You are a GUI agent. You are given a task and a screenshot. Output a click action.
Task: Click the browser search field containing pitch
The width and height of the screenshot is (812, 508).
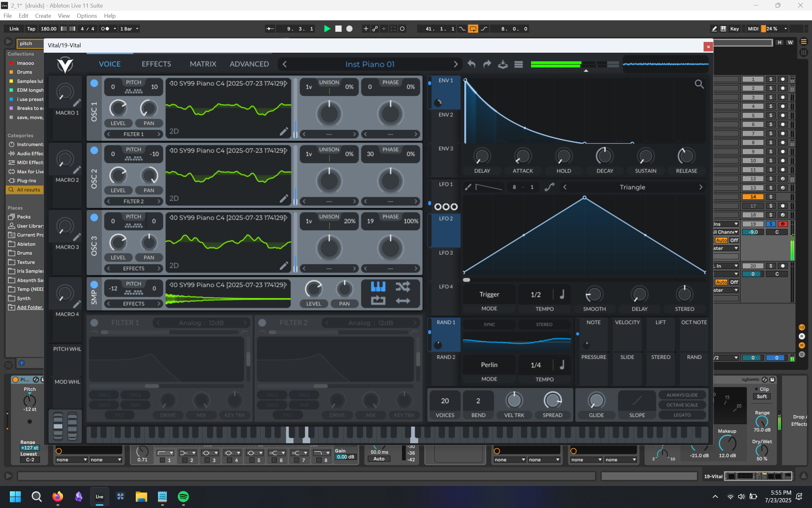[x=31, y=43]
